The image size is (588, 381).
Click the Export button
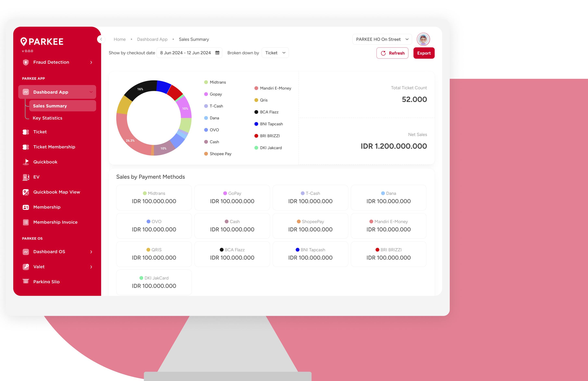(x=424, y=53)
